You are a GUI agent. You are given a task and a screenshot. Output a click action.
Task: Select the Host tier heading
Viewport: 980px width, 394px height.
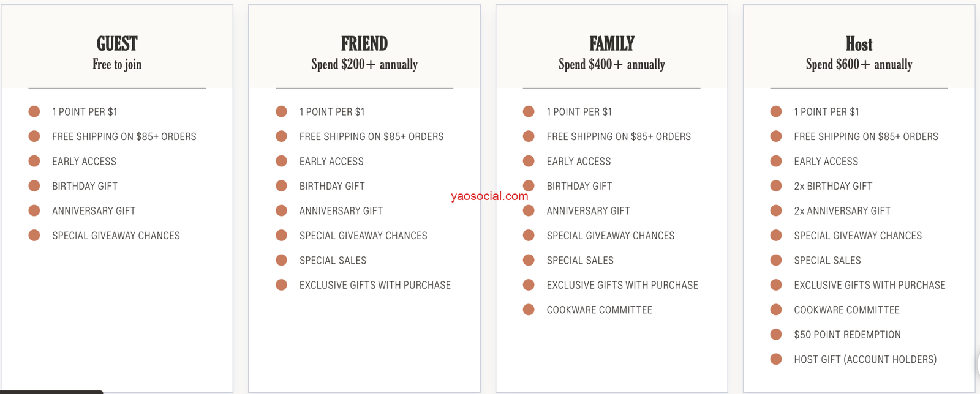click(859, 44)
